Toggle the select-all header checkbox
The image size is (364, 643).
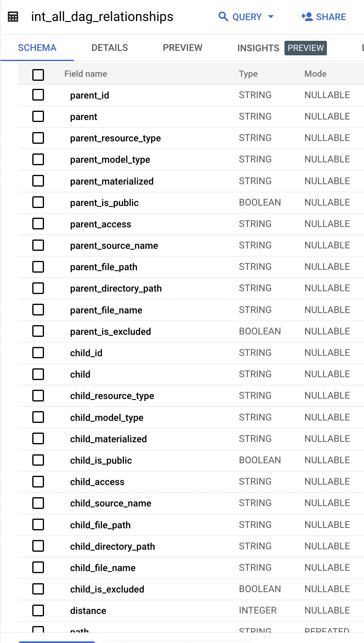[x=38, y=74]
